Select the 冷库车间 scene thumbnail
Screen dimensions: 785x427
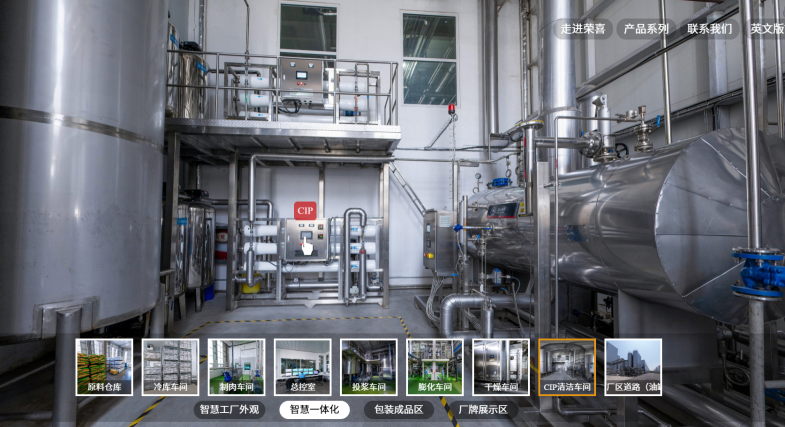pos(170,367)
